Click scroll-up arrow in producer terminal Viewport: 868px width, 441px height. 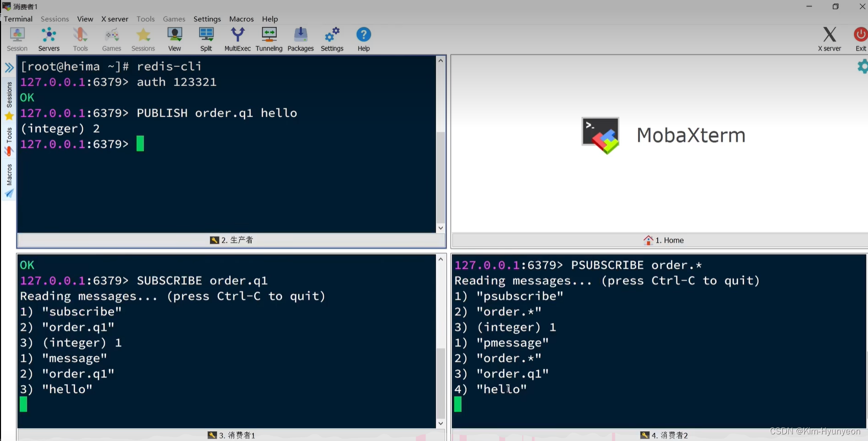(441, 60)
